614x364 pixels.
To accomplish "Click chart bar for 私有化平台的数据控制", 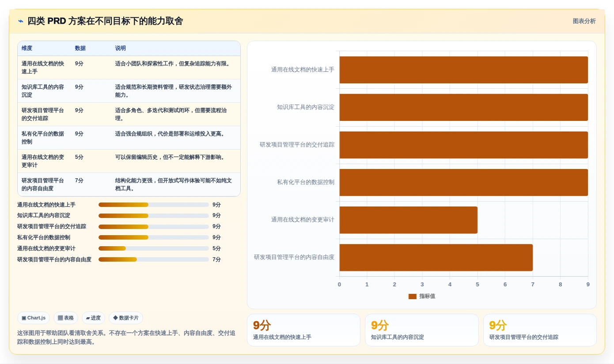I will pyautogui.click(x=463, y=182).
